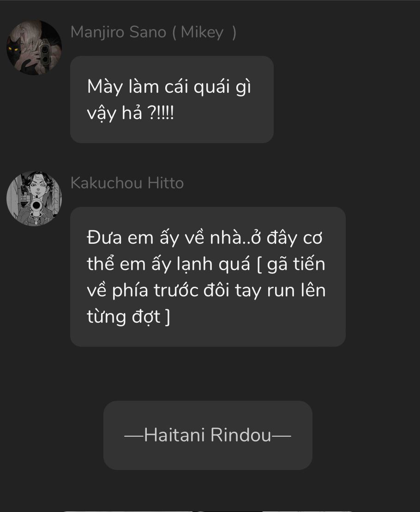Select Kakuchou's bubble starting "Đưa em ấy về nhà"
This screenshot has width=420, height=512.
tap(208, 277)
